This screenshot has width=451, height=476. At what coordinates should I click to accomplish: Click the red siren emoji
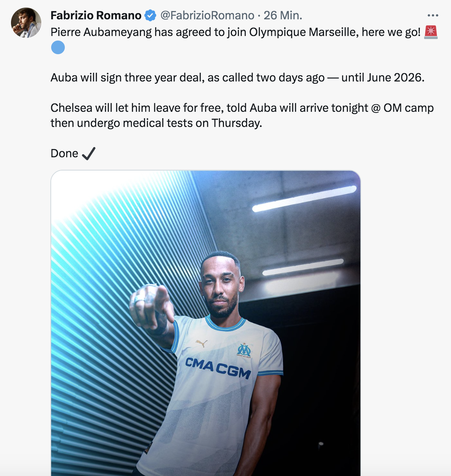(431, 32)
